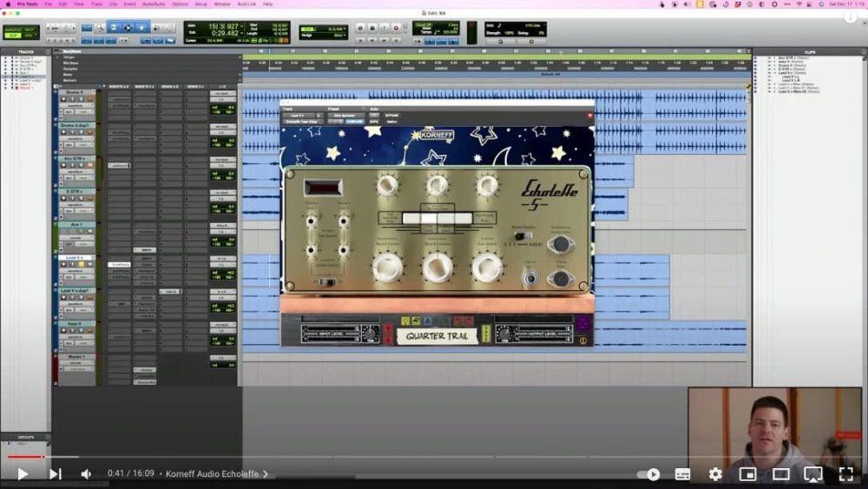Viewport: 868px width, 489px height.
Task: Select the Selector tool in toolbar
Action: point(128,28)
